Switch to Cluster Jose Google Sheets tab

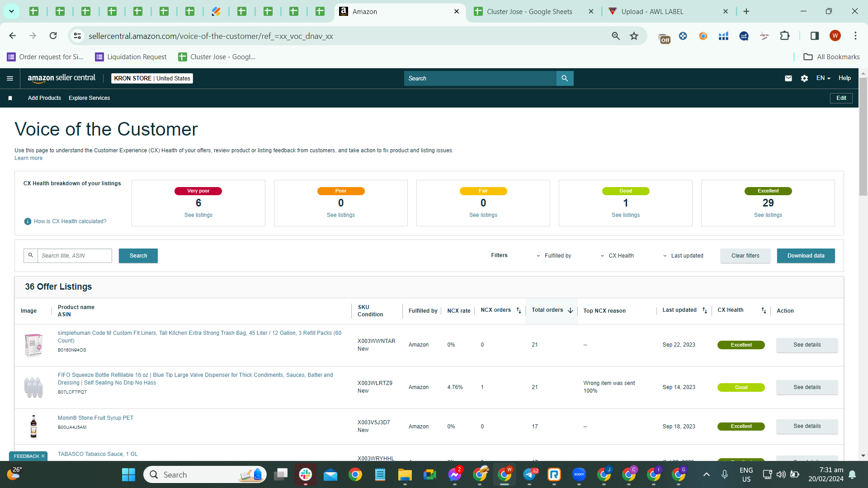[529, 11]
